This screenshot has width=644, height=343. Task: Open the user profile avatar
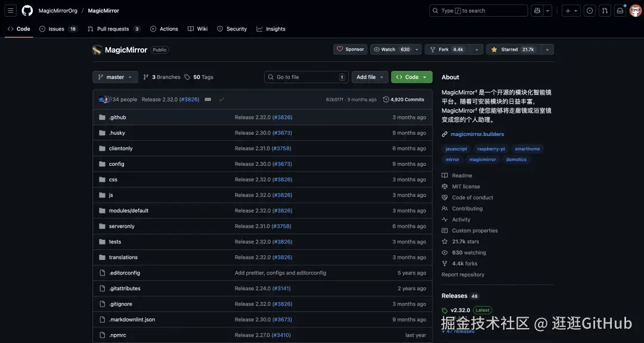click(635, 11)
